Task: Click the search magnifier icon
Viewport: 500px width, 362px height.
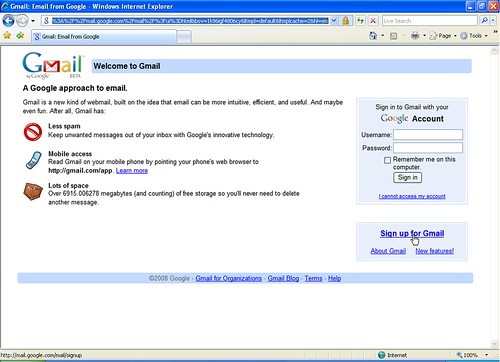Action: [484, 21]
